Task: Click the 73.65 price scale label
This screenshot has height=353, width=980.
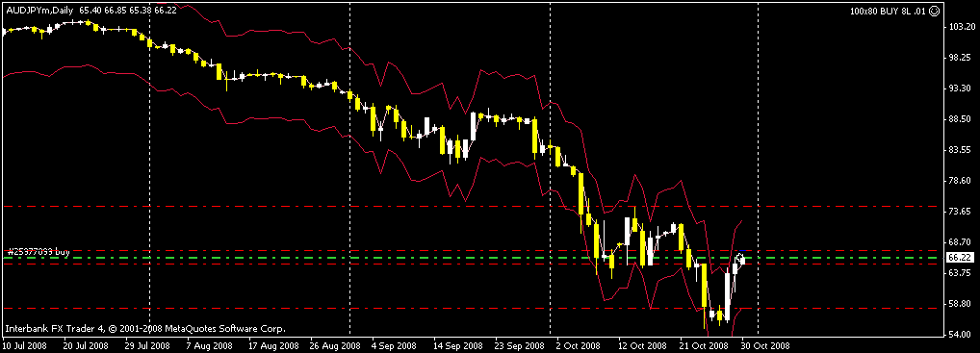Action: click(962, 212)
